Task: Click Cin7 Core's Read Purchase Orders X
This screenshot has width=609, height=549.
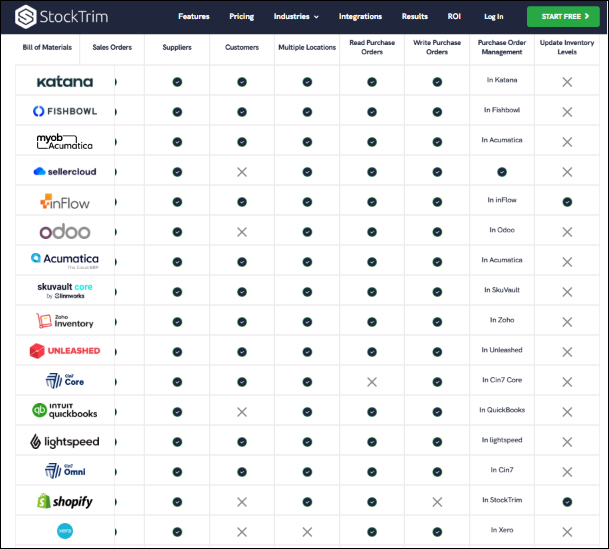Action: 372,382
